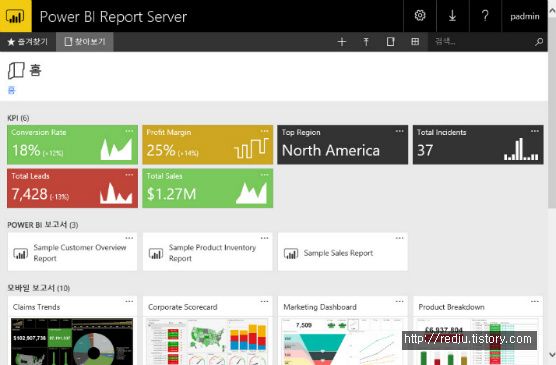The width and height of the screenshot is (556, 365).
Task: Click the vertical scrollbar thumb
Action: click(x=552, y=112)
